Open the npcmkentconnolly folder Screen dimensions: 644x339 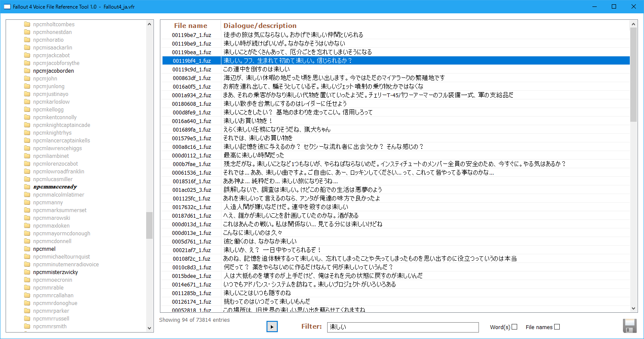point(55,117)
